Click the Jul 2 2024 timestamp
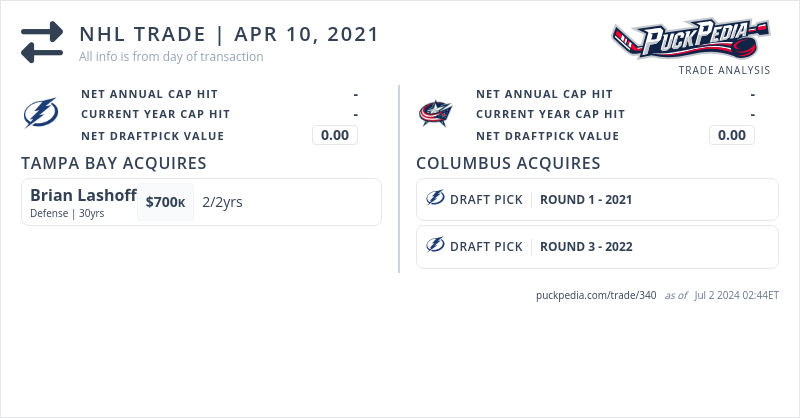 tap(736, 295)
